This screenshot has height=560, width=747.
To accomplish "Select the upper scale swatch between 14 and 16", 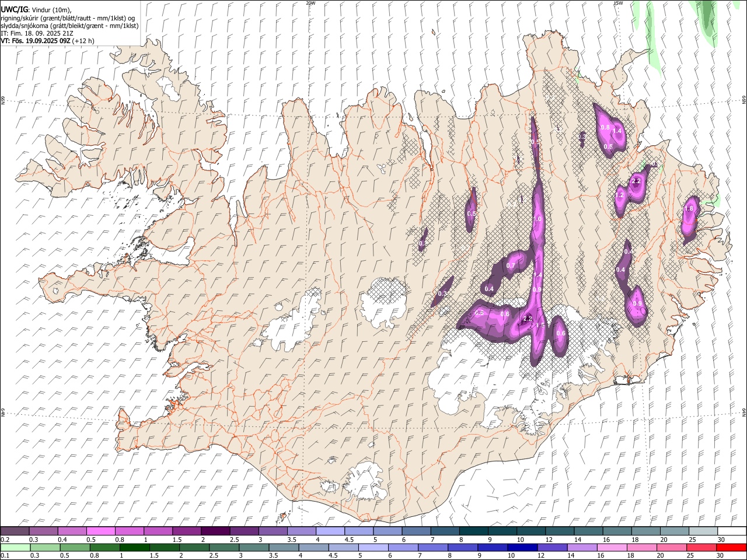I will 588,531.
